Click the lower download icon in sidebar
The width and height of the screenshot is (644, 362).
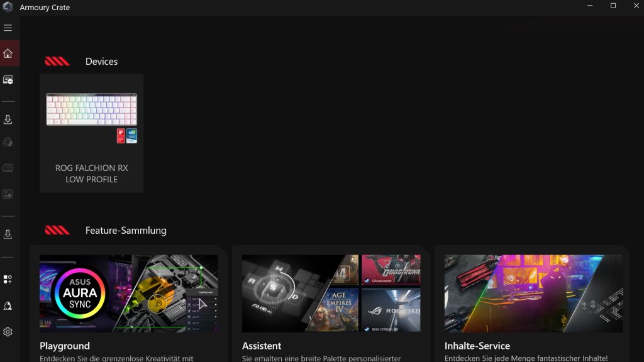tap(8, 234)
